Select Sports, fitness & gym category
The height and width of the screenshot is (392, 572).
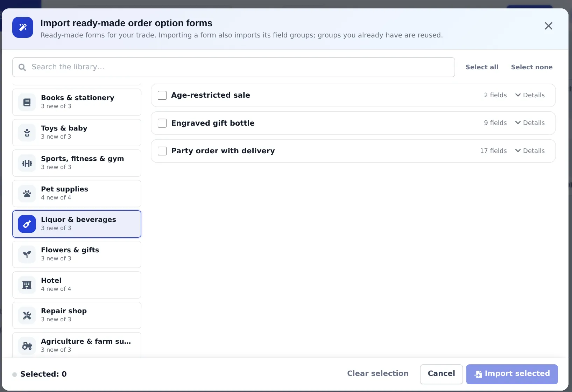(77, 163)
